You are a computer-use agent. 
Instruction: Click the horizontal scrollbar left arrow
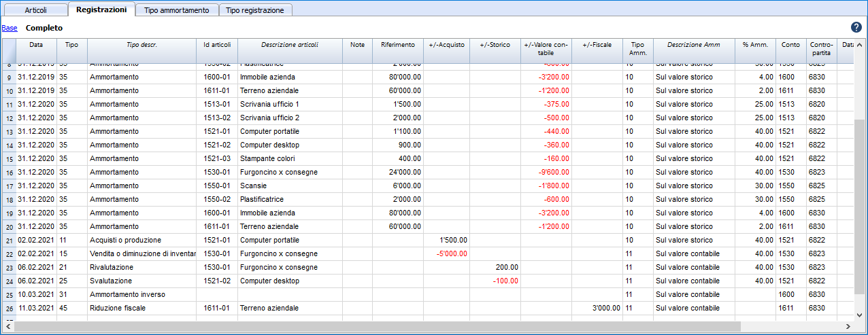(x=7, y=327)
